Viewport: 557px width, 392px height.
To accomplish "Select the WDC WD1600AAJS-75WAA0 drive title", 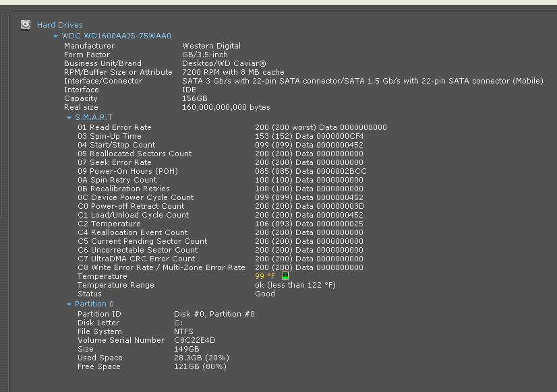I will [117, 36].
